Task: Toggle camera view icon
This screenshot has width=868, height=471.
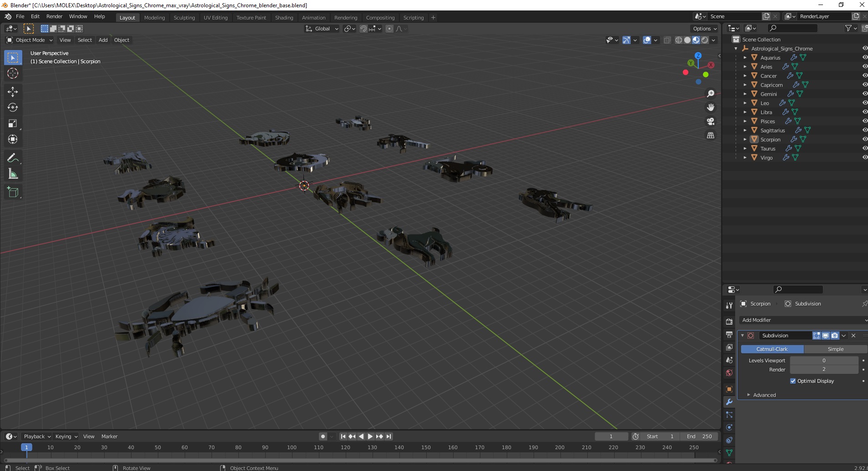Action: click(x=711, y=121)
